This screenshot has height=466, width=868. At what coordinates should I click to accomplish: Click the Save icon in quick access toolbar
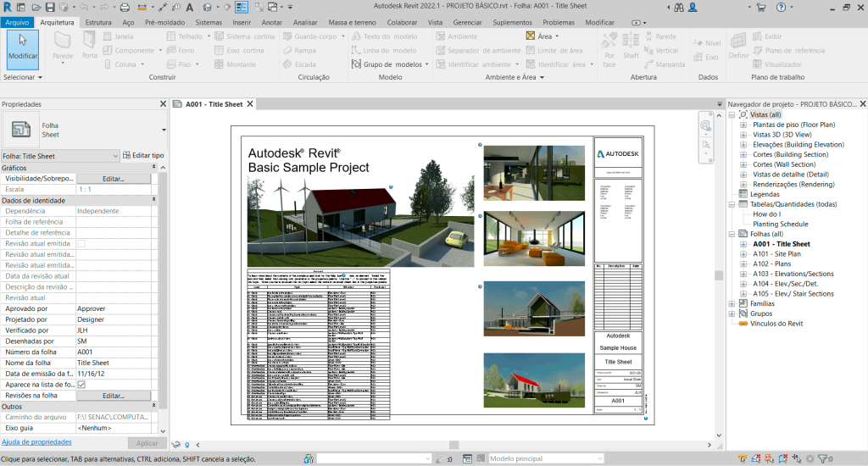pyautogui.click(x=49, y=7)
